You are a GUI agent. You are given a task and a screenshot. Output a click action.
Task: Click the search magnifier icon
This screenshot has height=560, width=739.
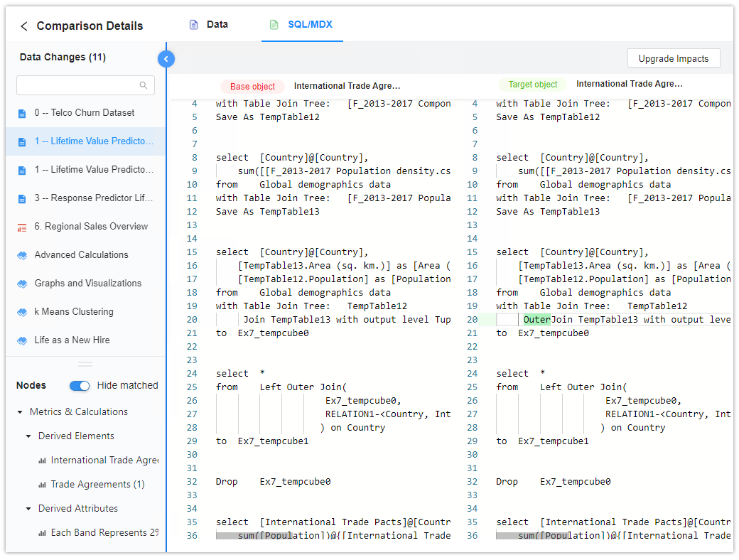144,85
